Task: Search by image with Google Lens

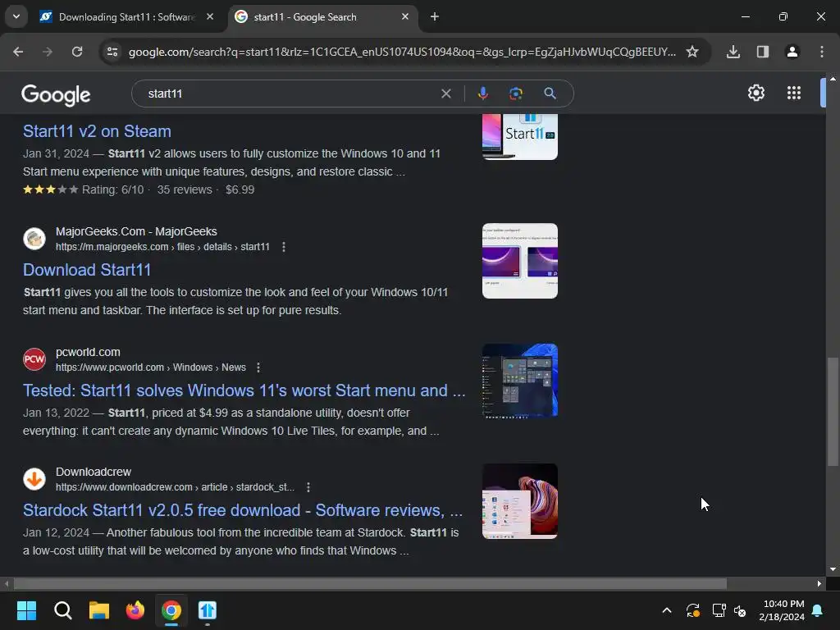Action: click(516, 94)
